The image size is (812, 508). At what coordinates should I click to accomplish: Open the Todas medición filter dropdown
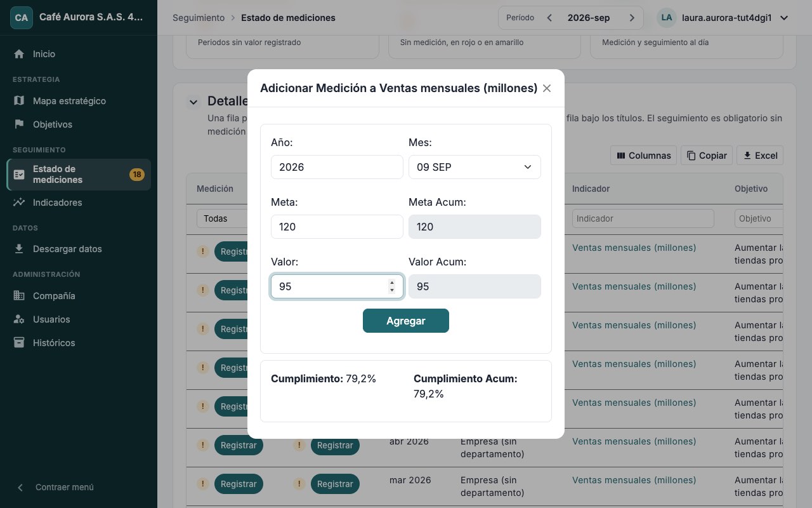click(222, 218)
